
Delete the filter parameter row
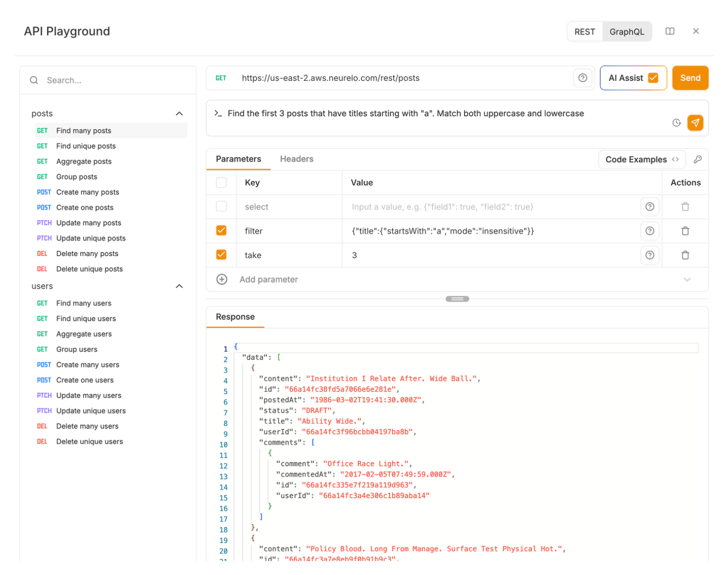point(685,231)
